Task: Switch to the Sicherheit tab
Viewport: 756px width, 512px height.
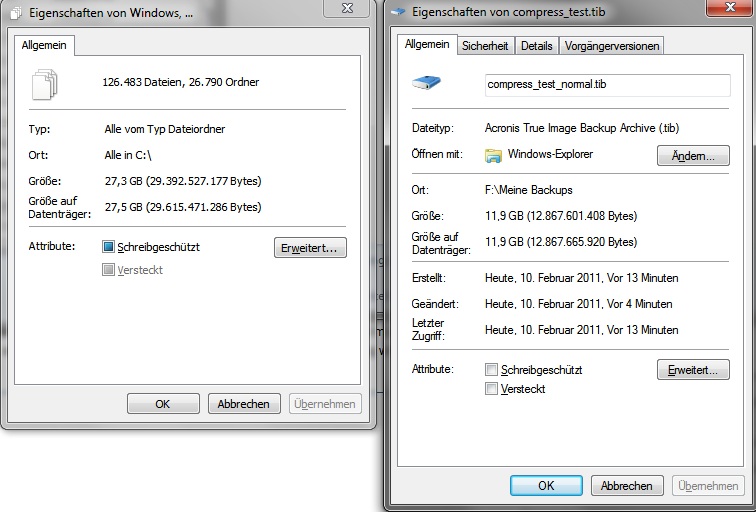Action: pyautogui.click(x=485, y=46)
